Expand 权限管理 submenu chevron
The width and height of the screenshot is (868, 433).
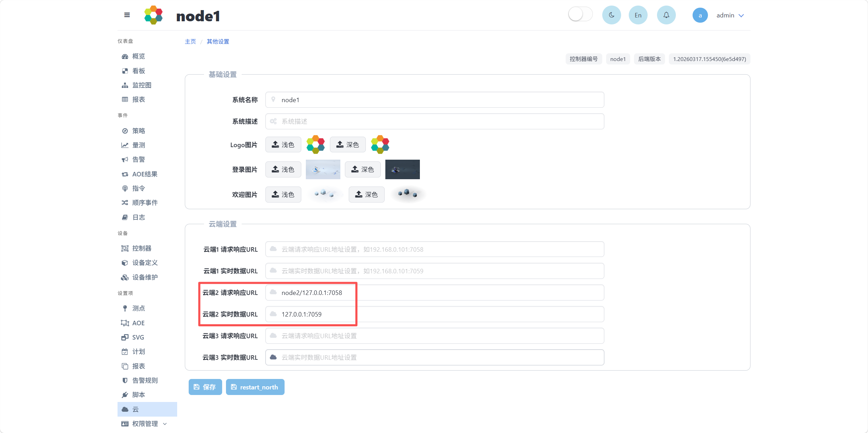pos(165,424)
